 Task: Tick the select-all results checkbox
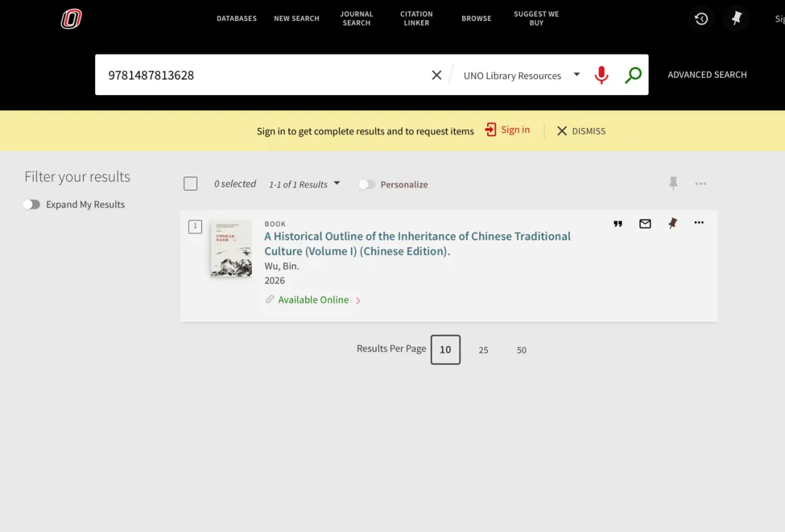pos(190,184)
